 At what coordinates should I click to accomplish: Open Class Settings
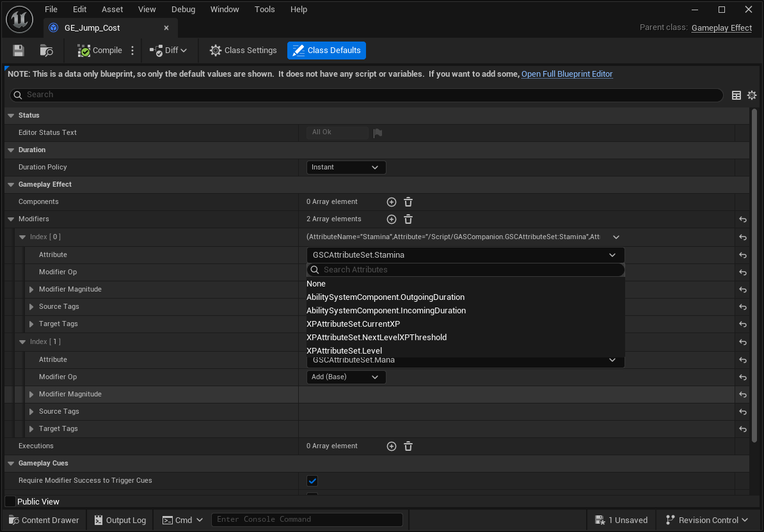pyautogui.click(x=243, y=51)
